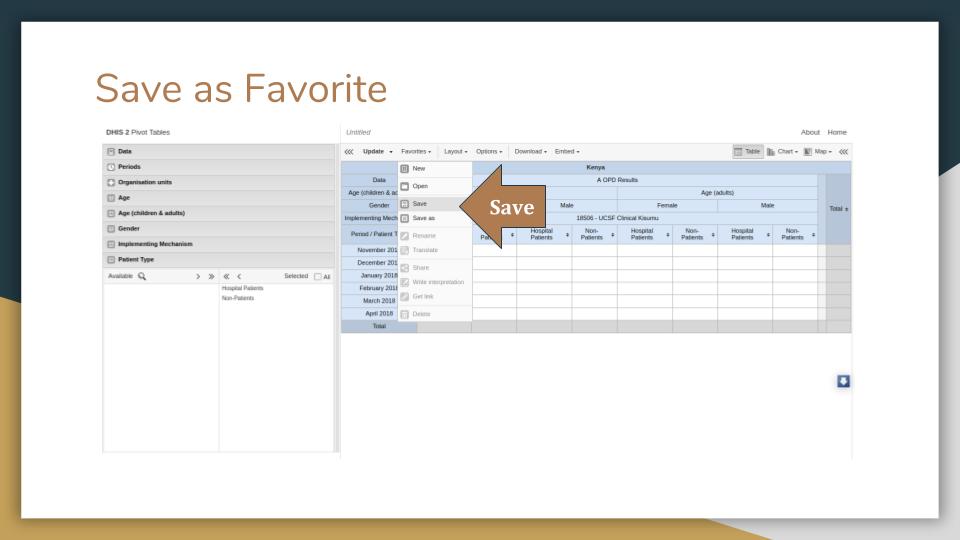Click the Kenya column header
The height and width of the screenshot is (540, 960).
pos(596,167)
